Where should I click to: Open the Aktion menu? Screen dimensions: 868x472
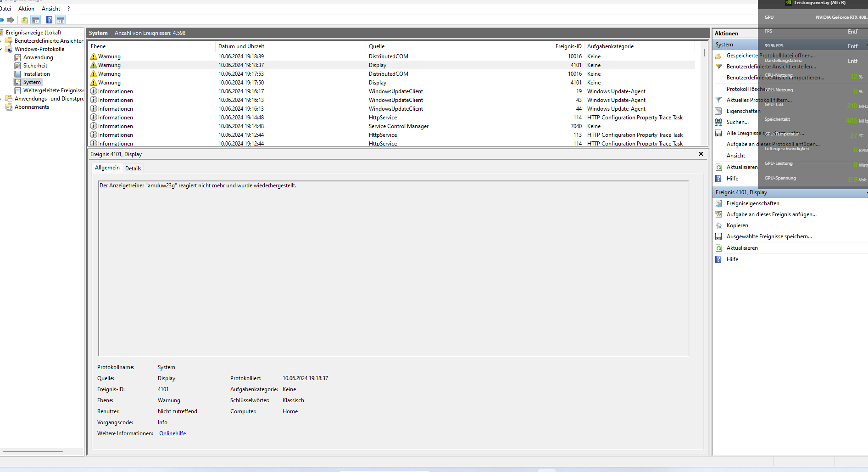coord(26,8)
